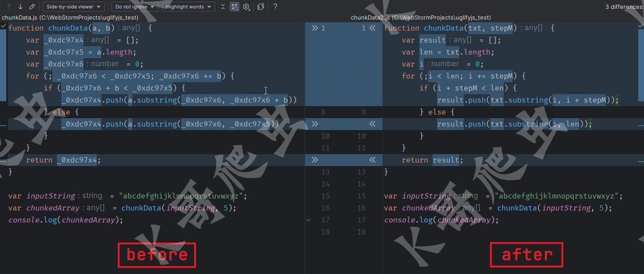644x274 pixels.
Task: Click the chunkData function name in right pane
Action: pos(444,28)
